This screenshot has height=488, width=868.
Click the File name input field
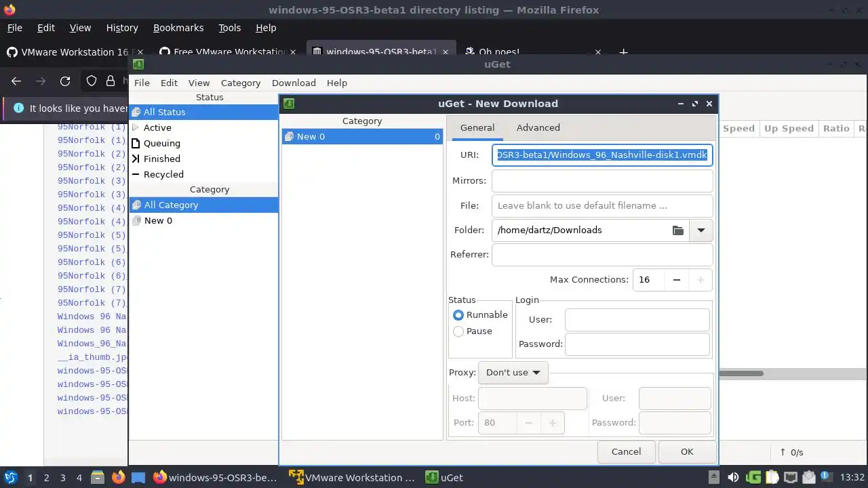click(602, 206)
